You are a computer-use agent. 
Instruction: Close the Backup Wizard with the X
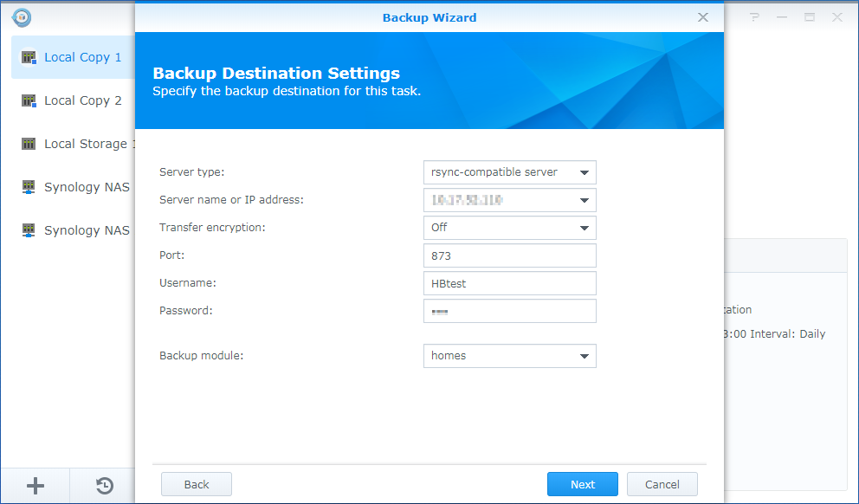pos(702,16)
